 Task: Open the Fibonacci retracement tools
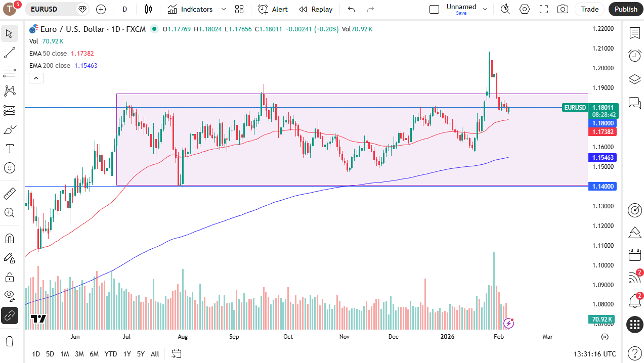pos(9,72)
